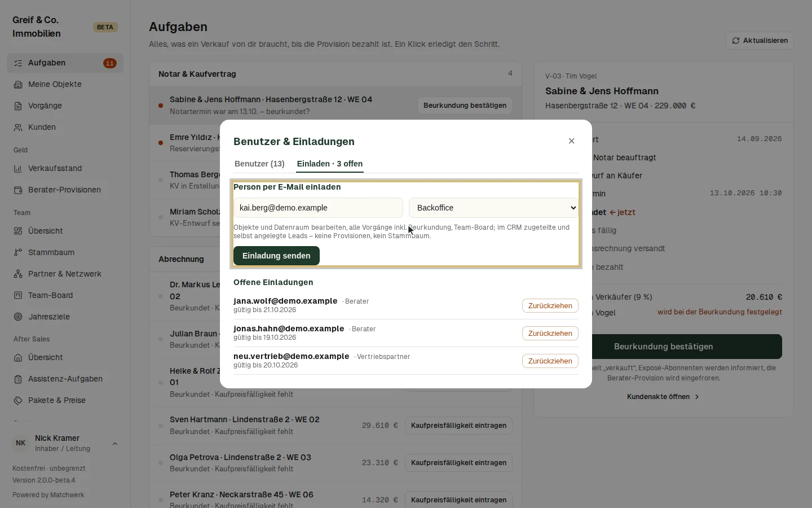812x508 pixels.
Task: Go to Vorgänge in sidebar
Action: (65, 106)
